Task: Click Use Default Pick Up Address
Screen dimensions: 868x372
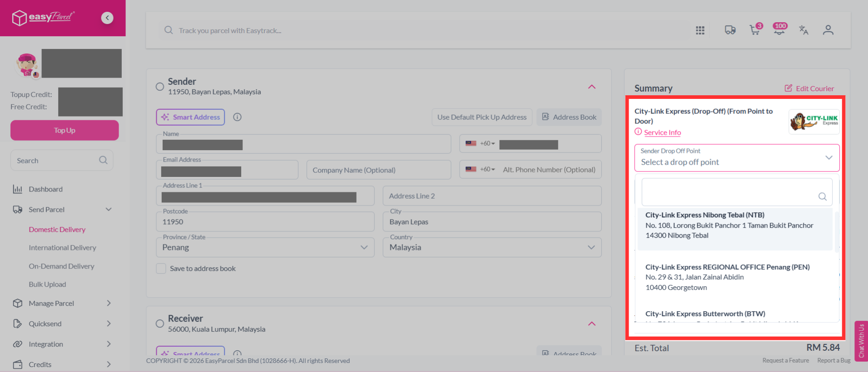Action: coord(482,117)
